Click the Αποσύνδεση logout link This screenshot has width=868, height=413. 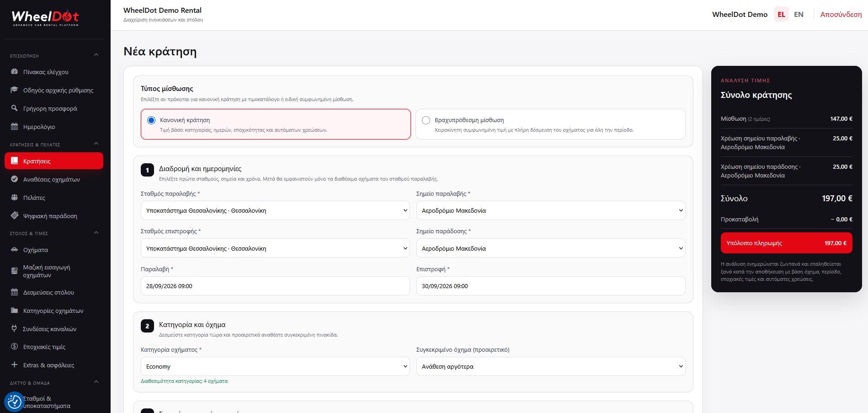coord(841,15)
